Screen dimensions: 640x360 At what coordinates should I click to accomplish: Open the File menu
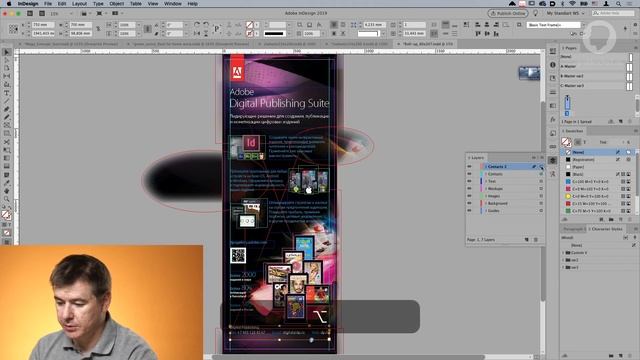coord(48,4)
